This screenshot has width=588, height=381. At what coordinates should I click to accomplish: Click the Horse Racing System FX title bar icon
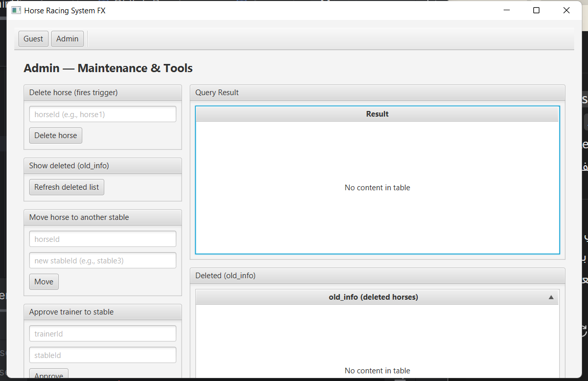click(x=15, y=10)
